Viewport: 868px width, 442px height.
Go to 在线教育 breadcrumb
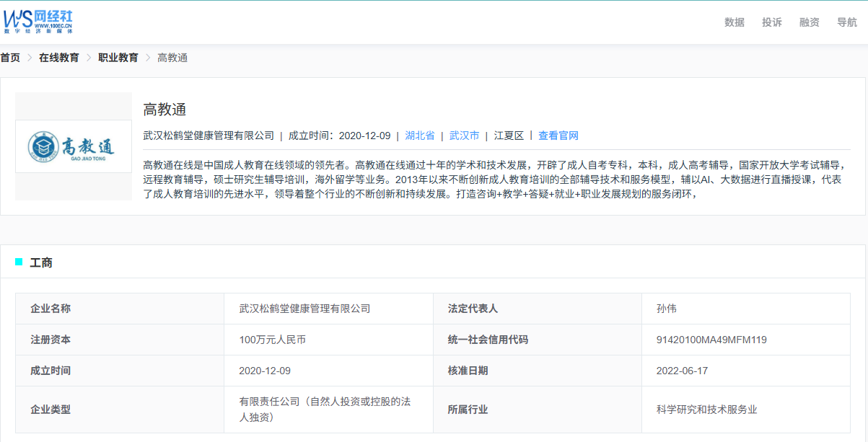[59, 58]
